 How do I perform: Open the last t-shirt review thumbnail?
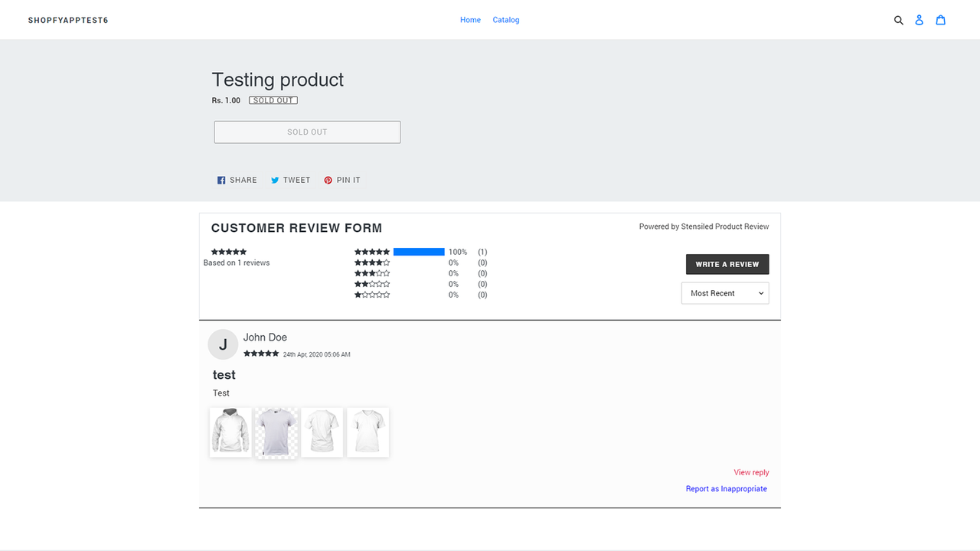[x=367, y=432]
